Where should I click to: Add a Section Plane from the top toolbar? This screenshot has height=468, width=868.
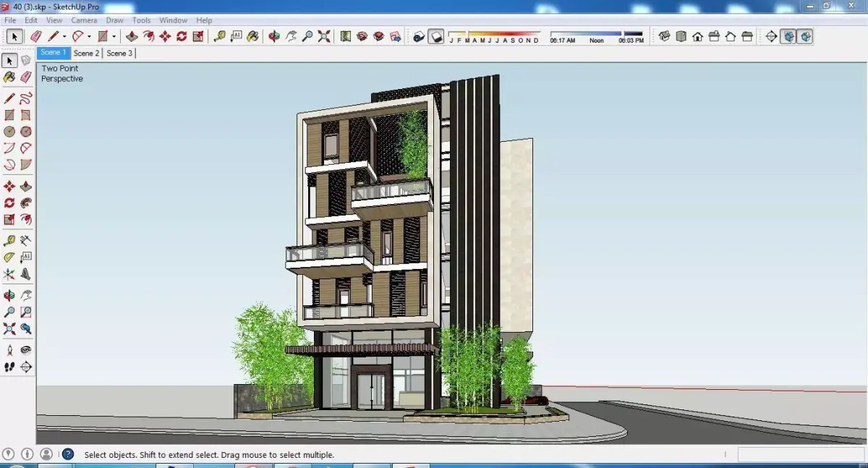click(771, 36)
